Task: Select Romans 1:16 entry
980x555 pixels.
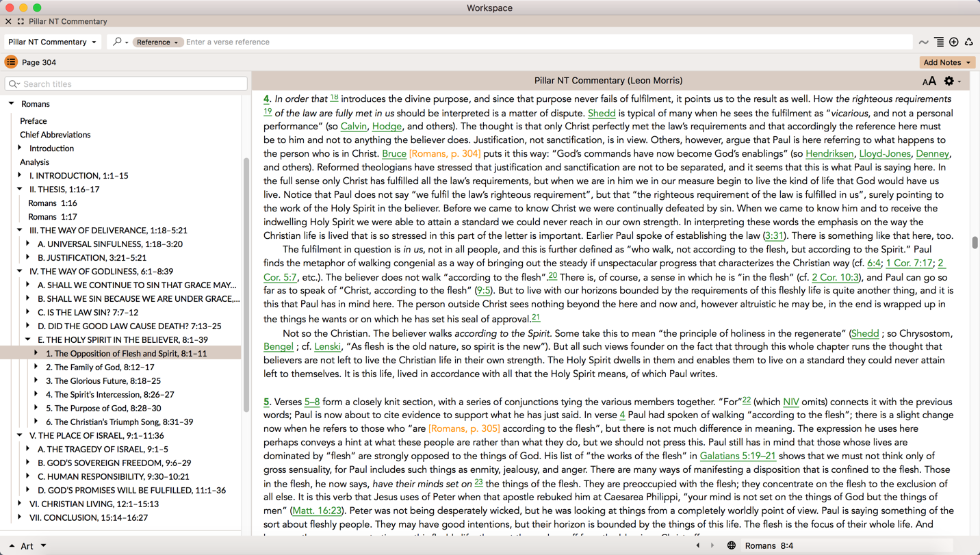Action: tap(53, 203)
